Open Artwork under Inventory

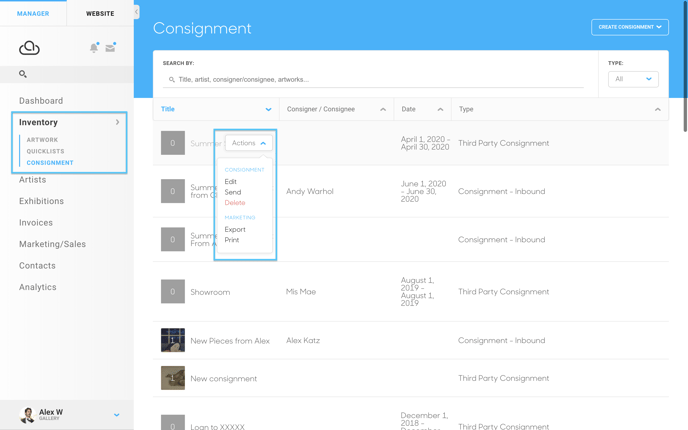[x=42, y=140]
